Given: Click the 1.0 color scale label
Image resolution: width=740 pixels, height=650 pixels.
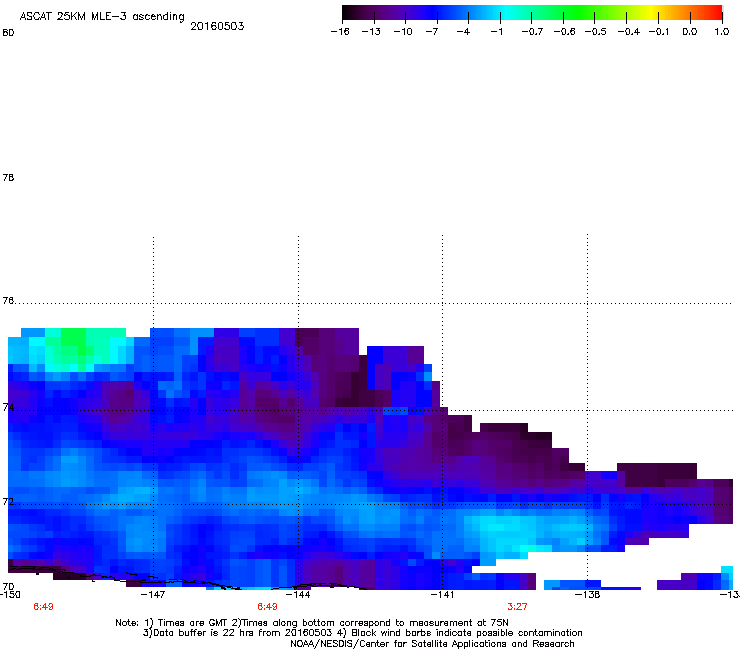Looking at the screenshot, I should click(x=722, y=32).
